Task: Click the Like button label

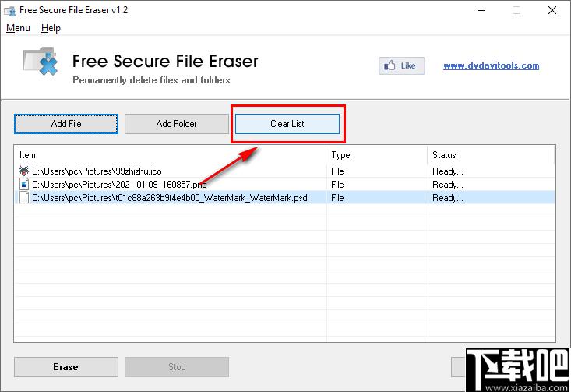Action: 408,65
